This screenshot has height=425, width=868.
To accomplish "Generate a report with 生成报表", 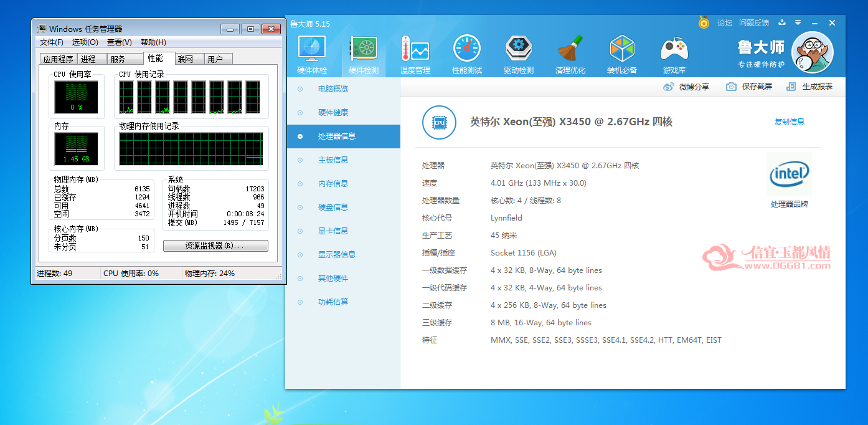I will point(809,87).
